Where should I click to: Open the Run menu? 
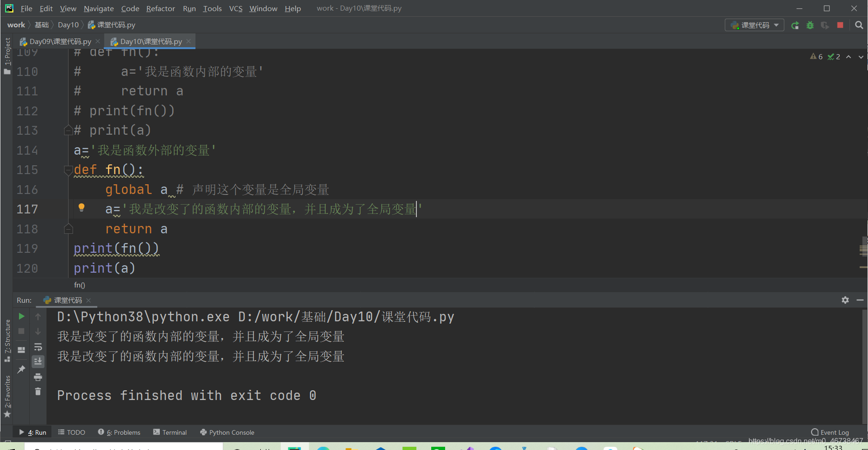point(189,8)
